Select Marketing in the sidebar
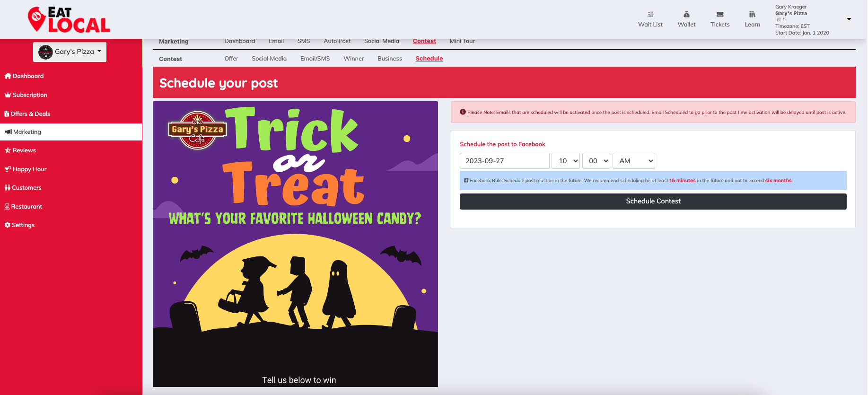The height and width of the screenshot is (395, 868). click(71, 132)
